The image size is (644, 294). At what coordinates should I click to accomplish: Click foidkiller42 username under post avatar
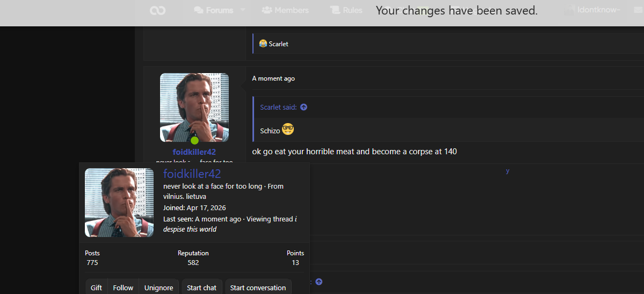pos(194,152)
